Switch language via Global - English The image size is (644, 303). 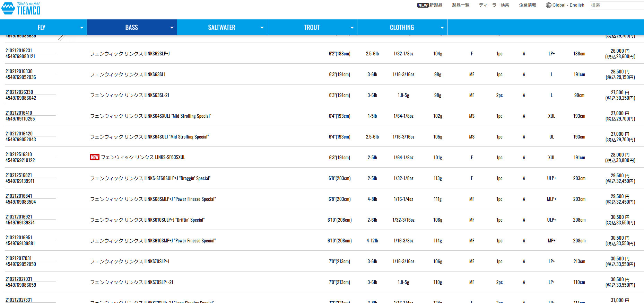(x=568, y=5)
